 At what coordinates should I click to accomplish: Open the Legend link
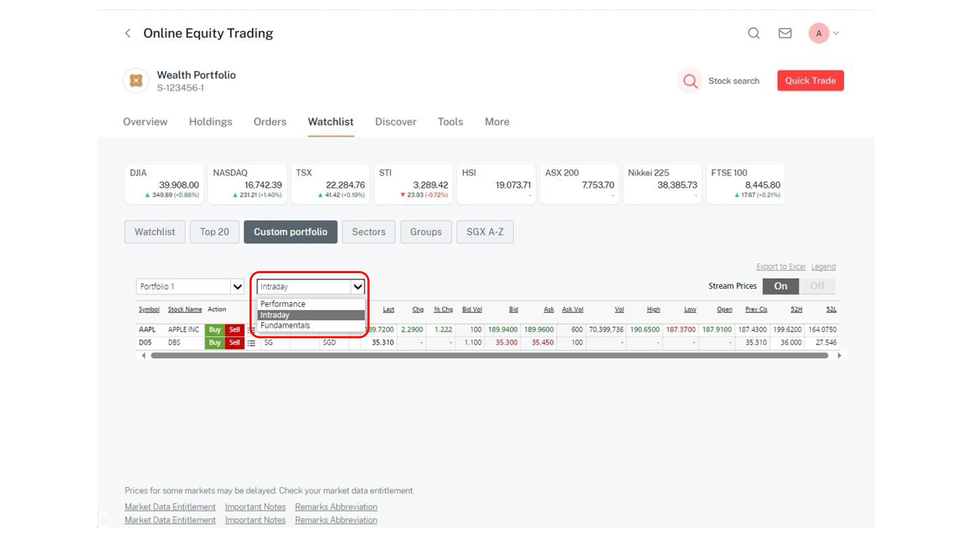(x=823, y=267)
